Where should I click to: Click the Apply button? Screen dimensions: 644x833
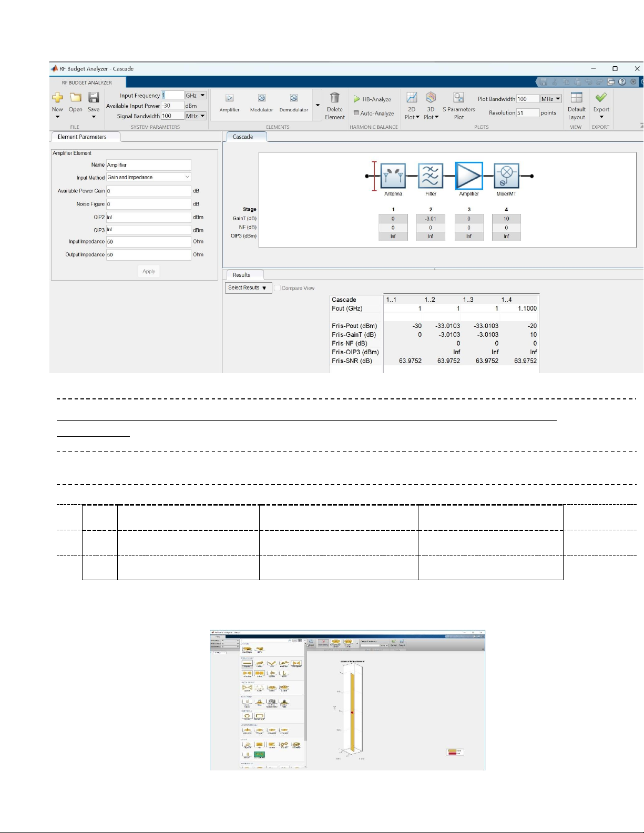click(x=149, y=271)
